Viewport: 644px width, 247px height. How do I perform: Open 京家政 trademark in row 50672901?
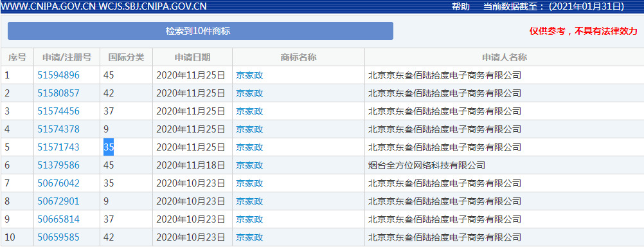[x=250, y=201]
